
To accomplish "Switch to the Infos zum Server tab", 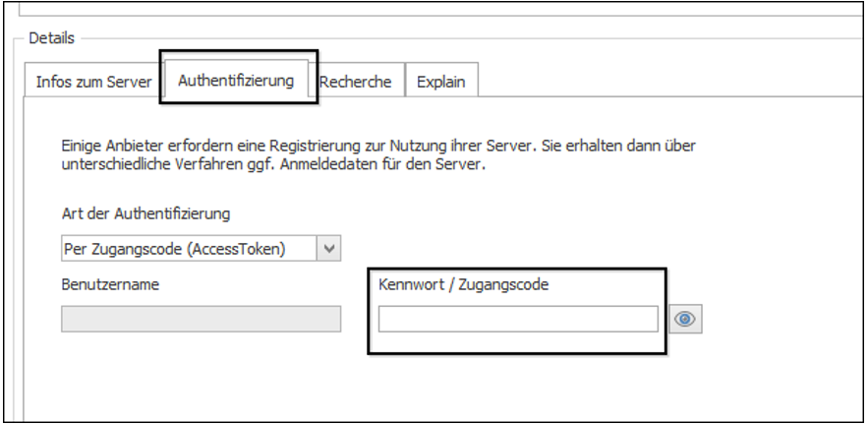I will coord(93,82).
